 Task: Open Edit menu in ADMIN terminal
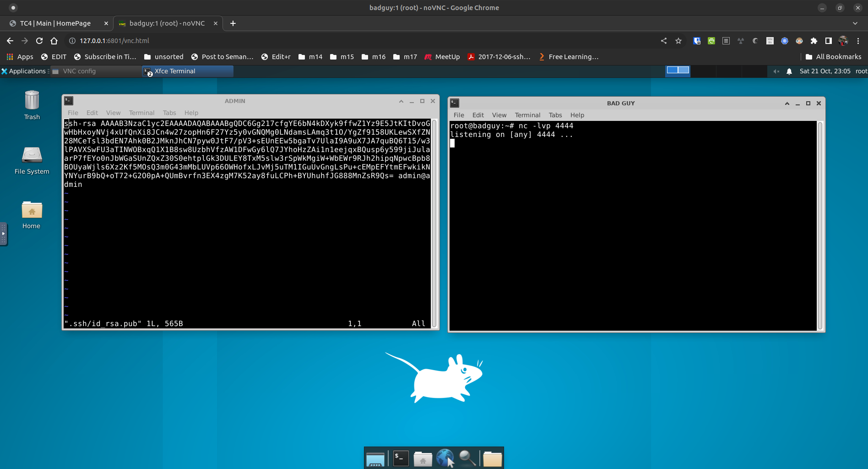tap(92, 113)
